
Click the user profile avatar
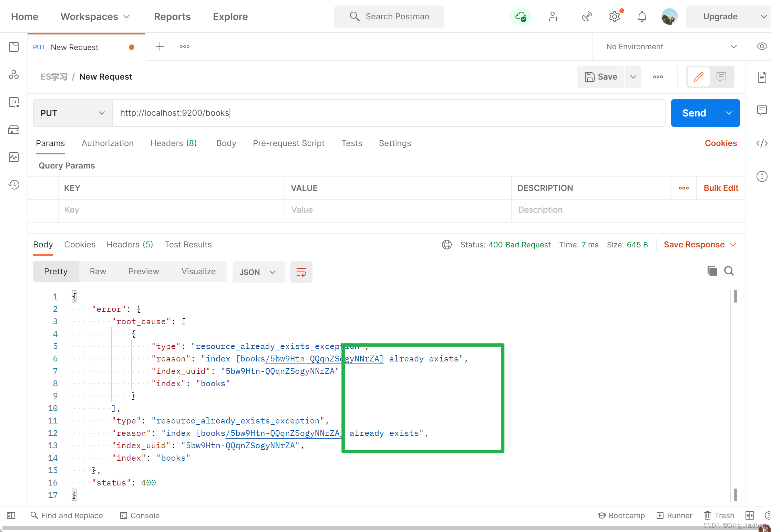669,17
